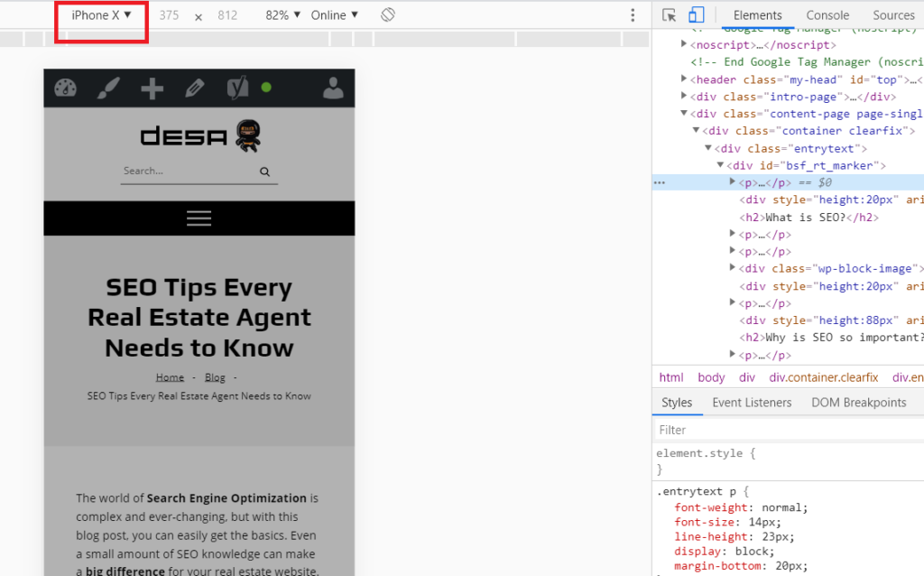
Task: Expand the noscript node
Action: [684, 43]
